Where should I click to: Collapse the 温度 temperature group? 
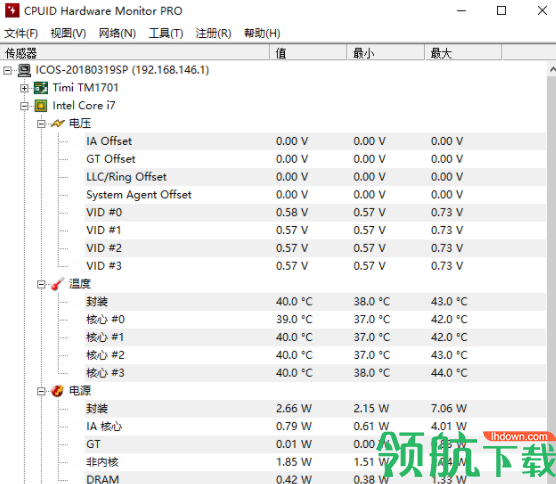41,284
